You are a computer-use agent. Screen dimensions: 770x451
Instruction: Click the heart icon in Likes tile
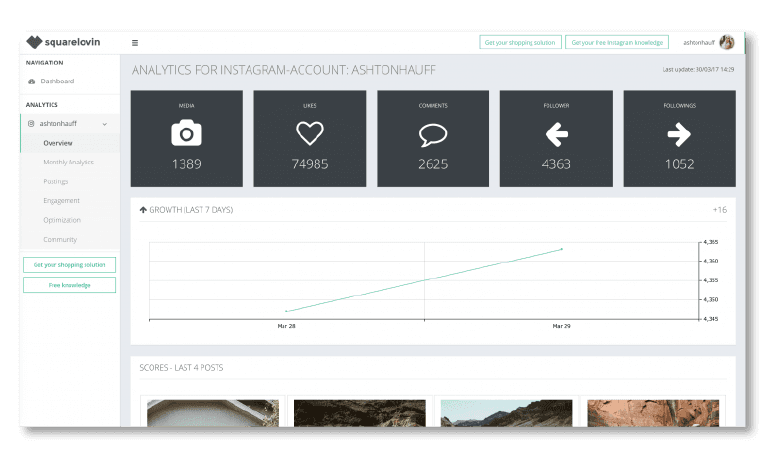pyautogui.click(x=309, y=133)
